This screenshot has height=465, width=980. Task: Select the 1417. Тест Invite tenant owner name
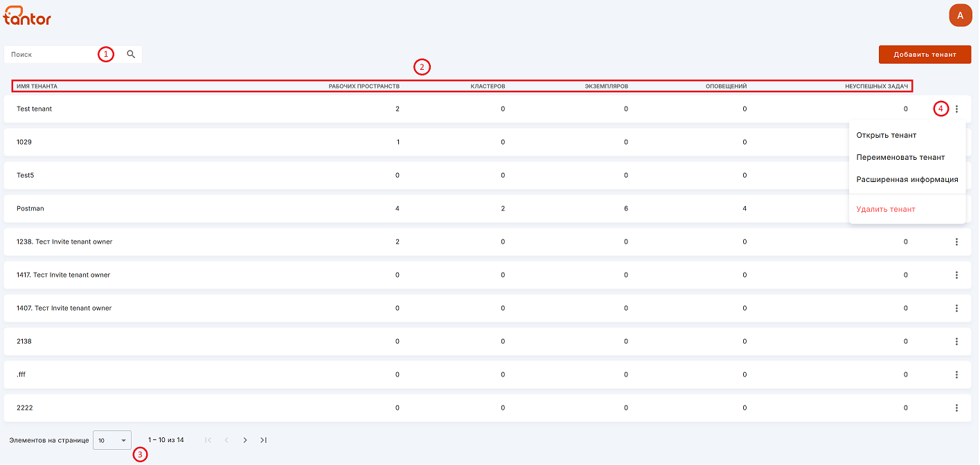63,275
